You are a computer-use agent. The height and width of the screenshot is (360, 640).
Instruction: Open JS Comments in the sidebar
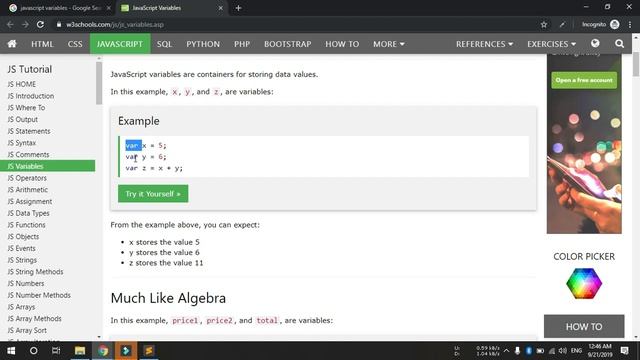coord(28,155)
